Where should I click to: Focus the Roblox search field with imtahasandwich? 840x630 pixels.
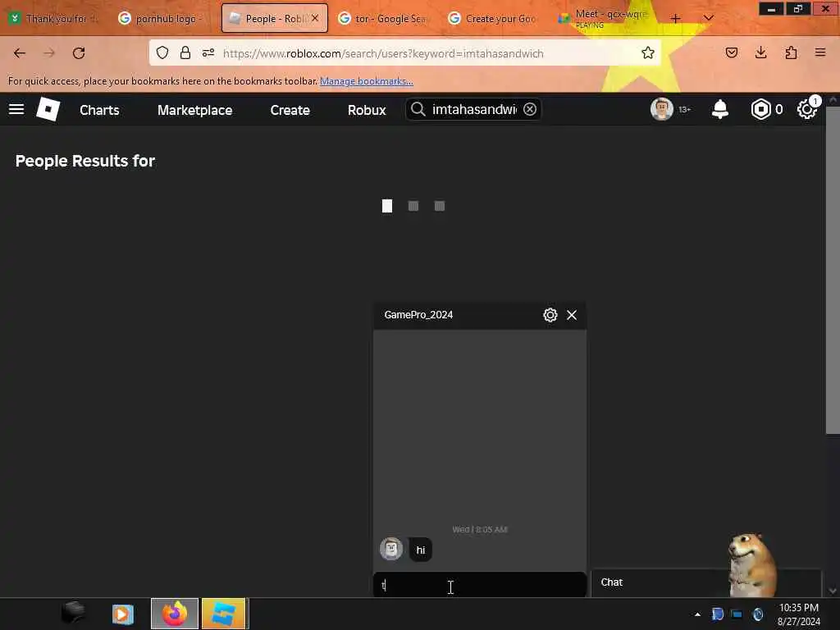pyautogui.click(x=475, y=109)
